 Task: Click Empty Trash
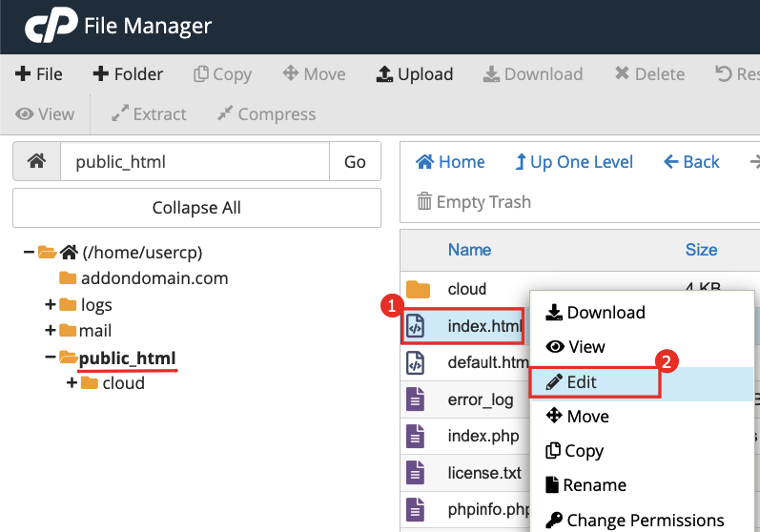tap(474, 201)
